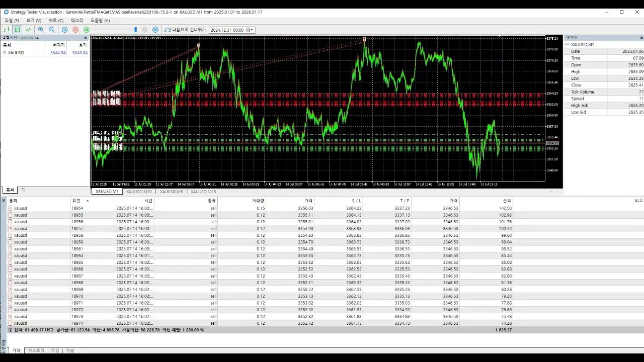Adjust the visualization speed slider handle
The image size is (644, 362).
click(135, 30)
